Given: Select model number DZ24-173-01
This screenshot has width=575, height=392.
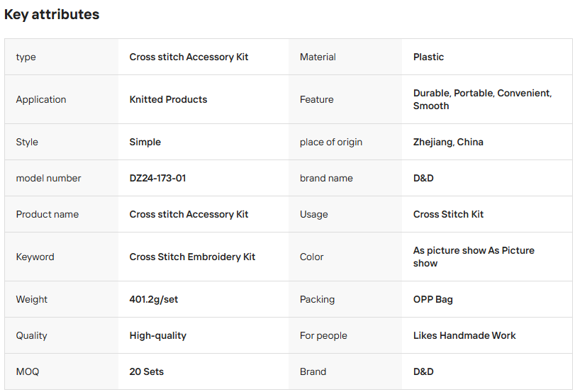Looking at the screenshot, I should click(x=157, y=178).
